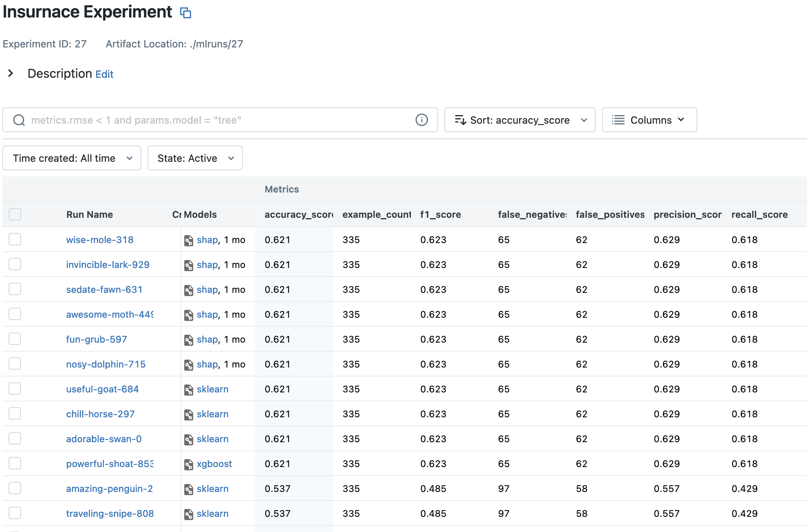The width and height of the screenshot is (807, 532).
Task: Tick the useful-goat-684 run checkbox
Action: point(15,388)
